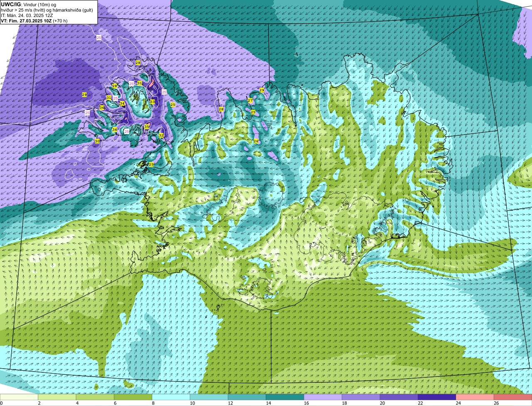Click the 0–2 m/s pale yellow legend swatch
Viewport: 532px width, 406px height.
(19, 397)
